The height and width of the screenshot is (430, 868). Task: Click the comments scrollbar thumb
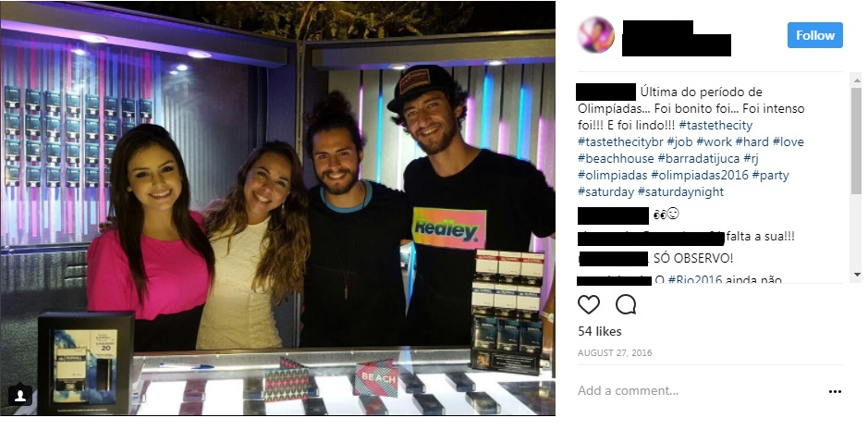tap(856, 141)
